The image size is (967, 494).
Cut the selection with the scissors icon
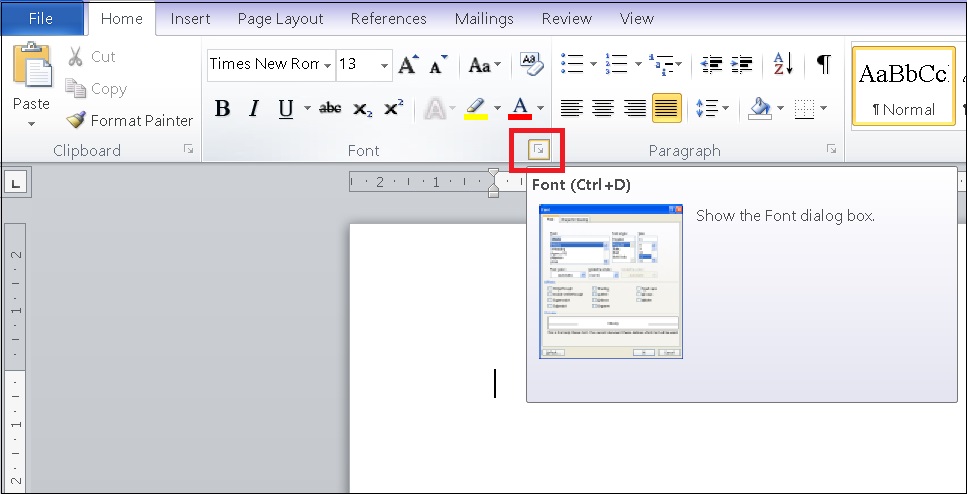[75, 57]
